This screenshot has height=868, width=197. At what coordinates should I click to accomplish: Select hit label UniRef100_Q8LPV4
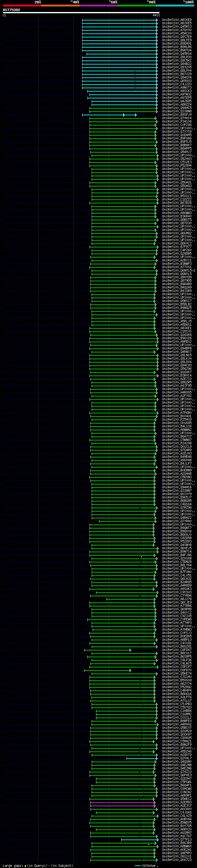pyautogui.click(x=176, y=71)
